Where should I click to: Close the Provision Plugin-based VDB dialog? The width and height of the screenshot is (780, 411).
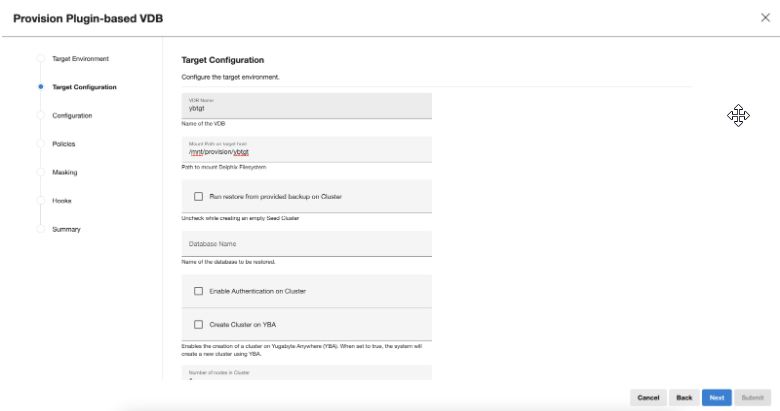click(x=765, y=18)
